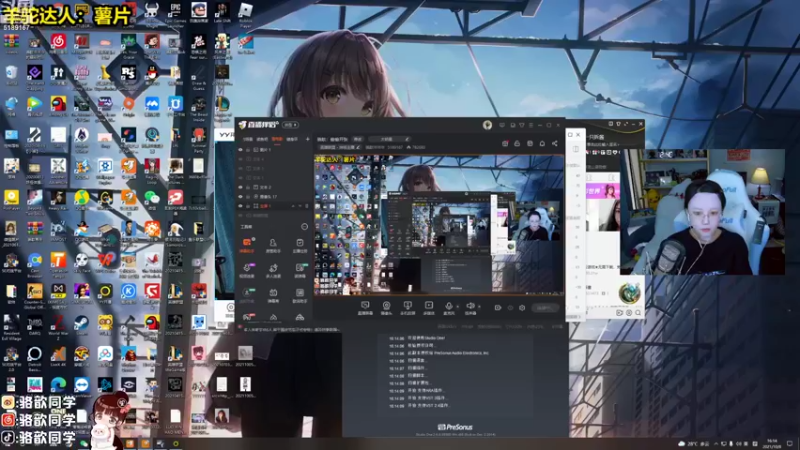Add a camera source from bottom bar

coord(386,308)
